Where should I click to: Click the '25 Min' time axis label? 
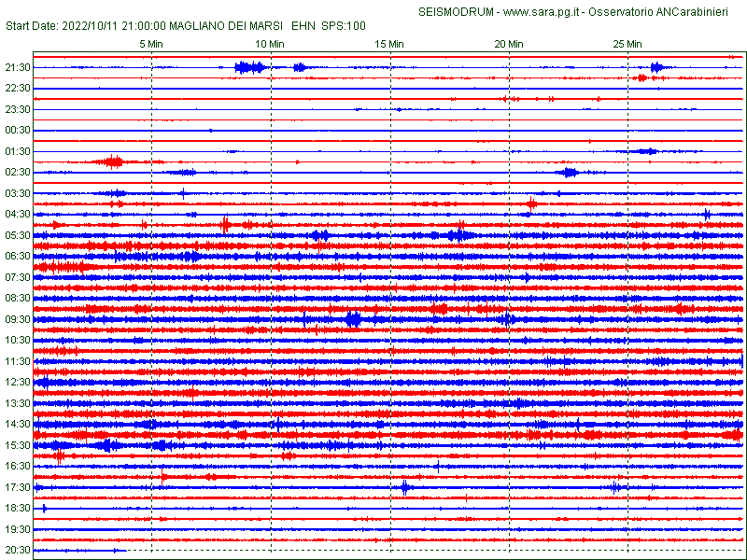point(627,44)
